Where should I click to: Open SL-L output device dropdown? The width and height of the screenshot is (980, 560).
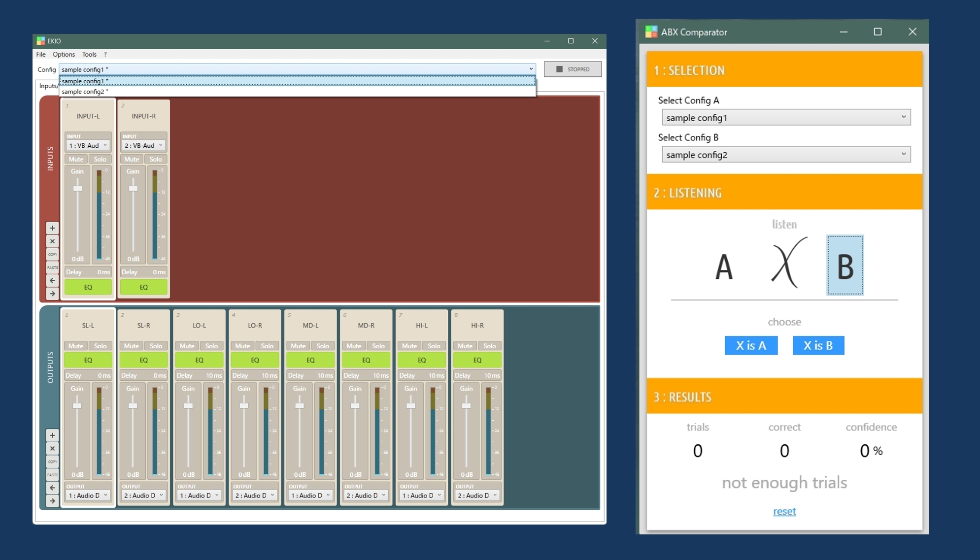point(88,495)
